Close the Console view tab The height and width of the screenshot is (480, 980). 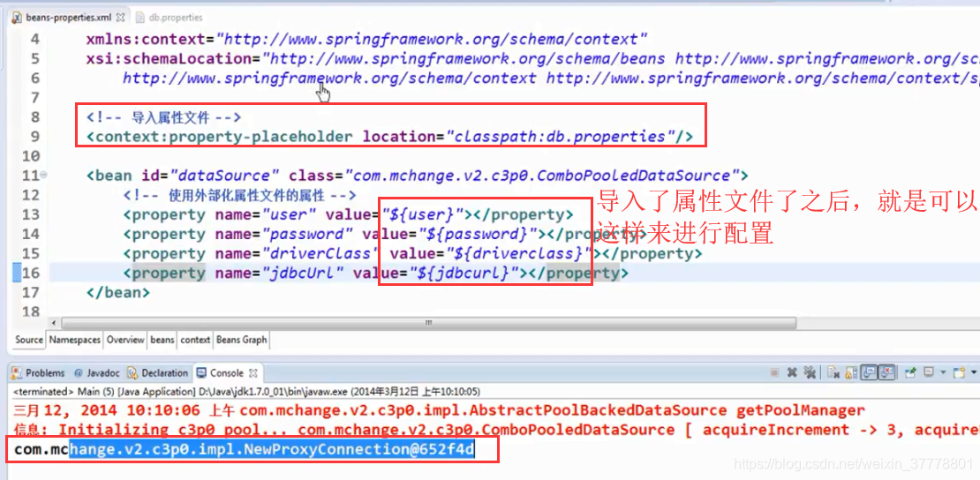pos(253,373)
